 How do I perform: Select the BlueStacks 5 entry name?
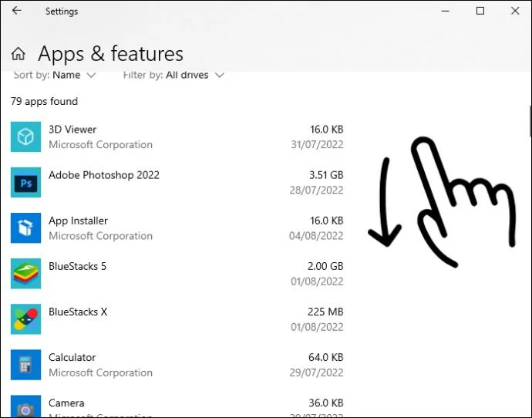(77, 266)
